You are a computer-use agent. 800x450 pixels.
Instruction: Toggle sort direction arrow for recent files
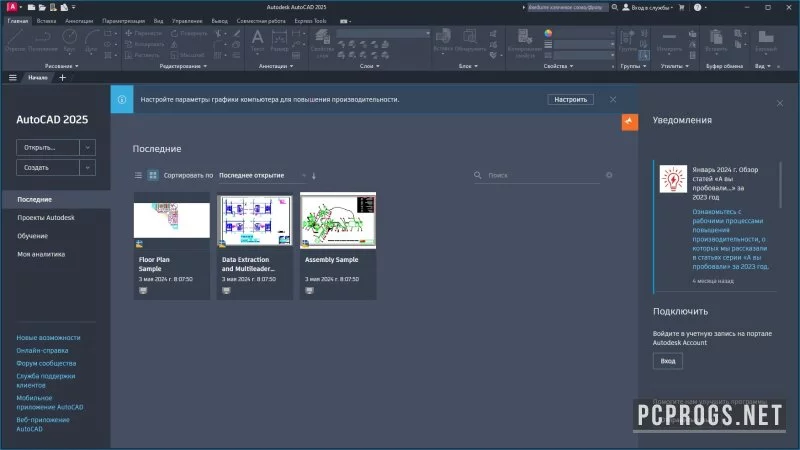click(x=314, y=176)
